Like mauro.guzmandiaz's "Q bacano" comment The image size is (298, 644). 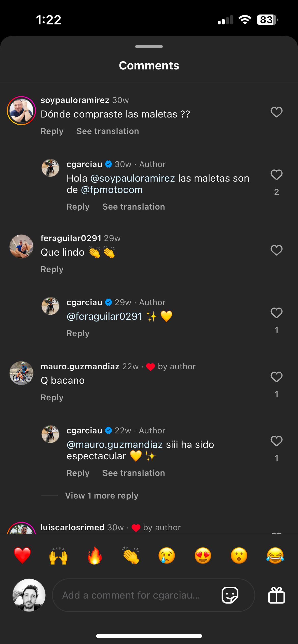[x=276, y=377]
